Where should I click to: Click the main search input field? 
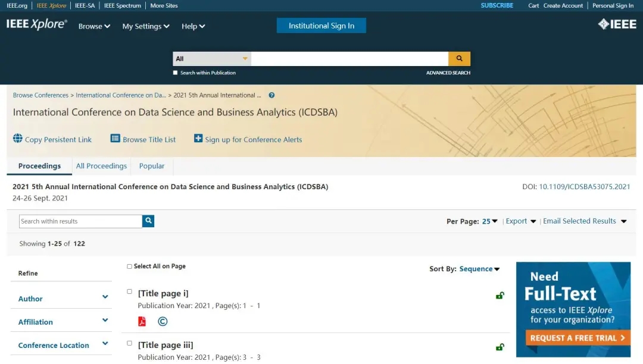coord(350,58)
